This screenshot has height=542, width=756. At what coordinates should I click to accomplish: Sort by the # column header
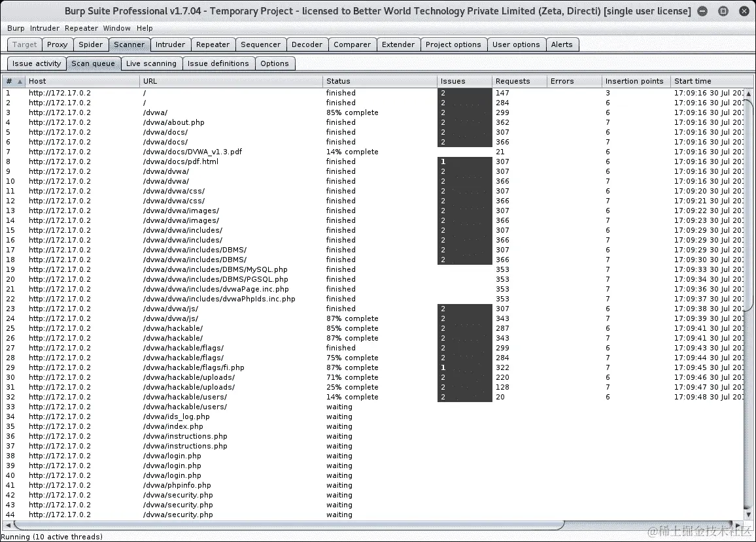coord(14,81)
